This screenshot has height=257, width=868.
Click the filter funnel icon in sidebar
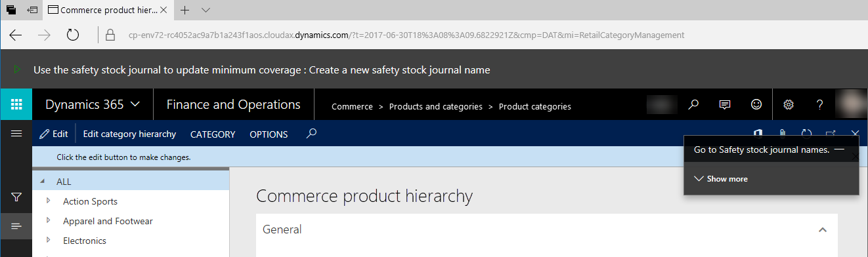click(16, 197)
